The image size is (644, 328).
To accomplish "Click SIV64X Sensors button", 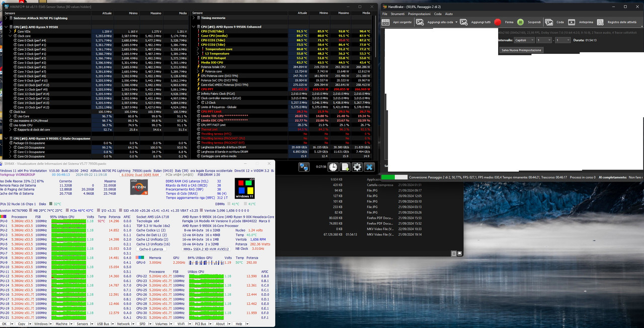I will pos(83,324).
